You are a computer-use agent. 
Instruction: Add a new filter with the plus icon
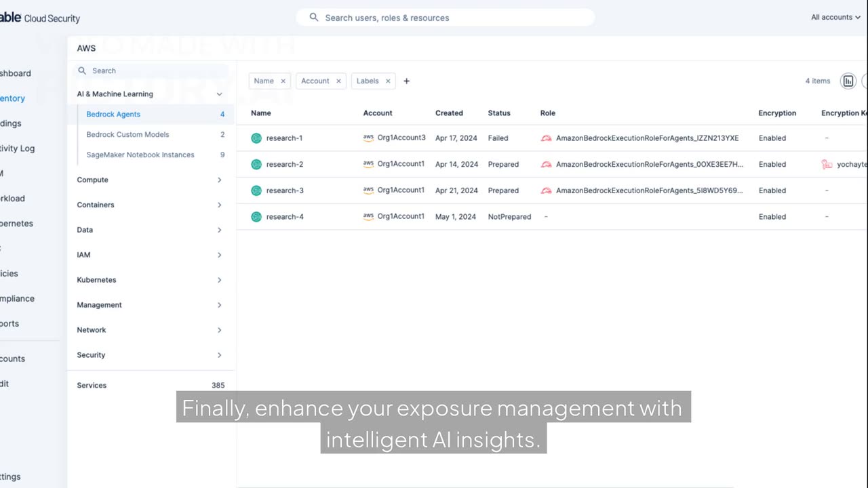407,81
